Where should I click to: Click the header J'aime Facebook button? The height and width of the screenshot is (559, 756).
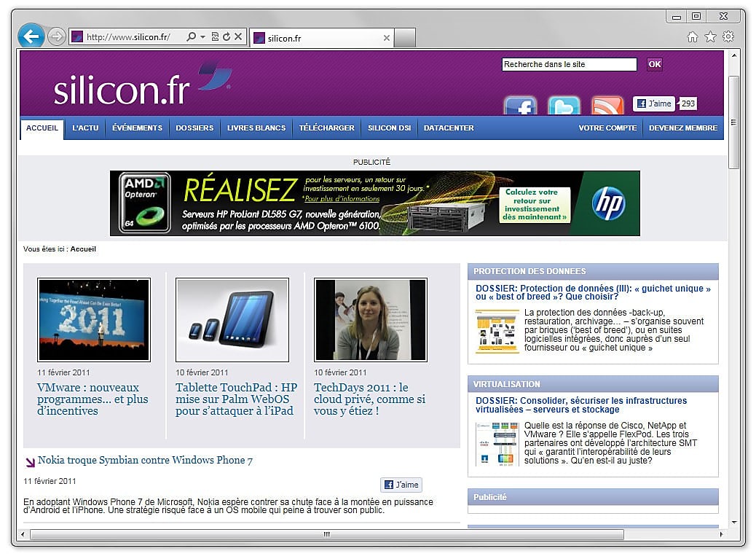point(654,103)
